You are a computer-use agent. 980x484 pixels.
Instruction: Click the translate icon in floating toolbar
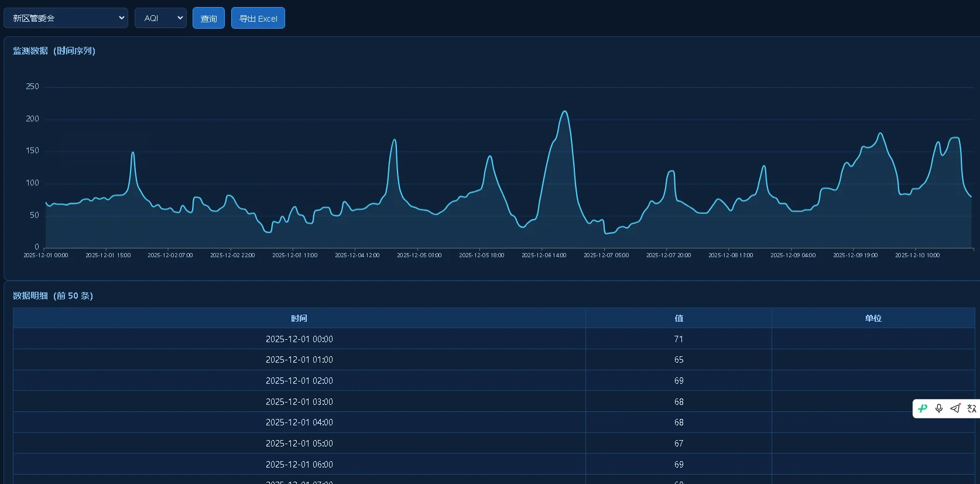tap(972, 408)
